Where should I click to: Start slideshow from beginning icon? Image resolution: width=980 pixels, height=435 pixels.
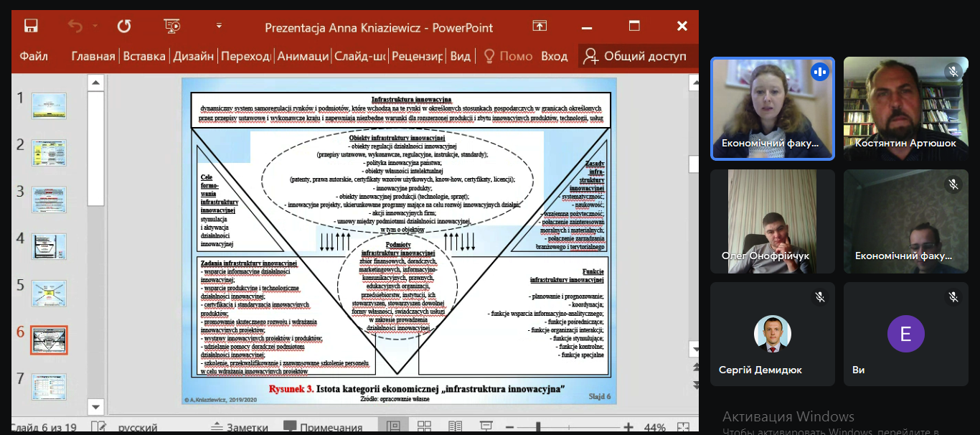[x=171, y=27]
